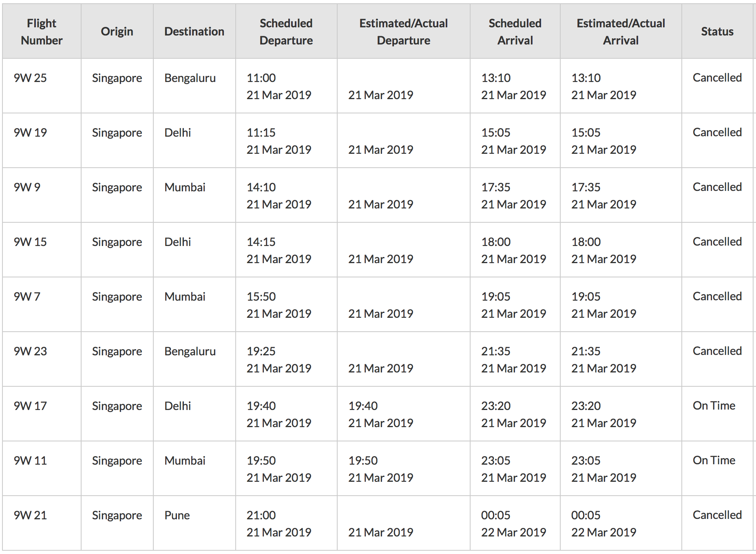Click the Scheduled Departure header

[x=286, y=32]
